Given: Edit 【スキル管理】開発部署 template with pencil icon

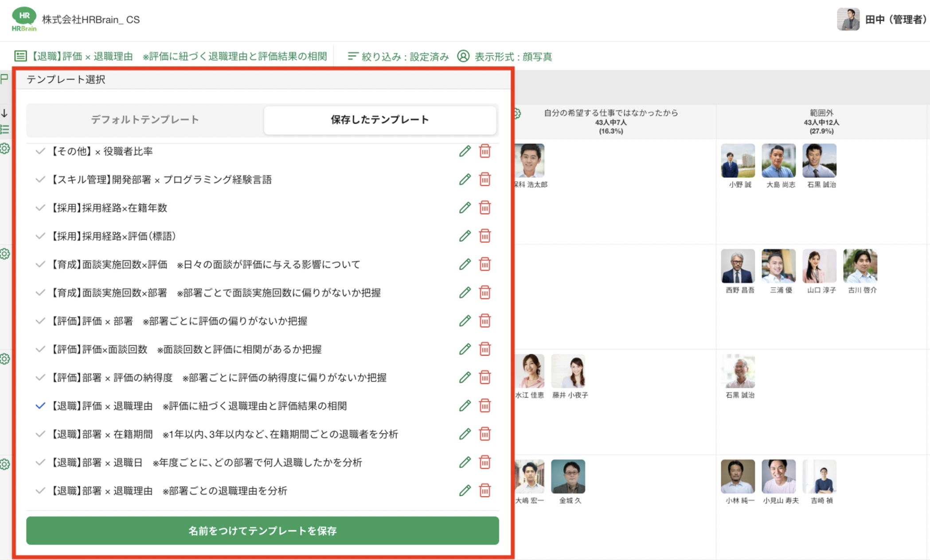Looking at the screenshot, I should click(x=465, y=179).
